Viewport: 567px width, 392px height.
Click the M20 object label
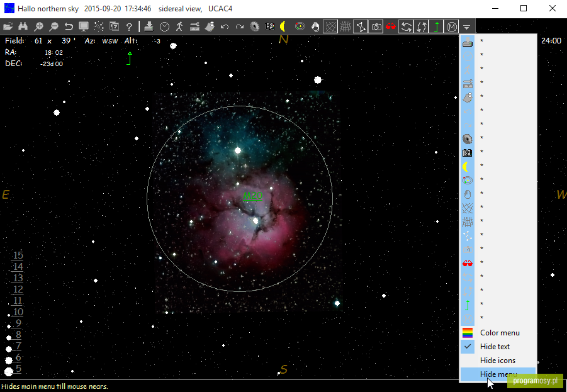(252, 196)
